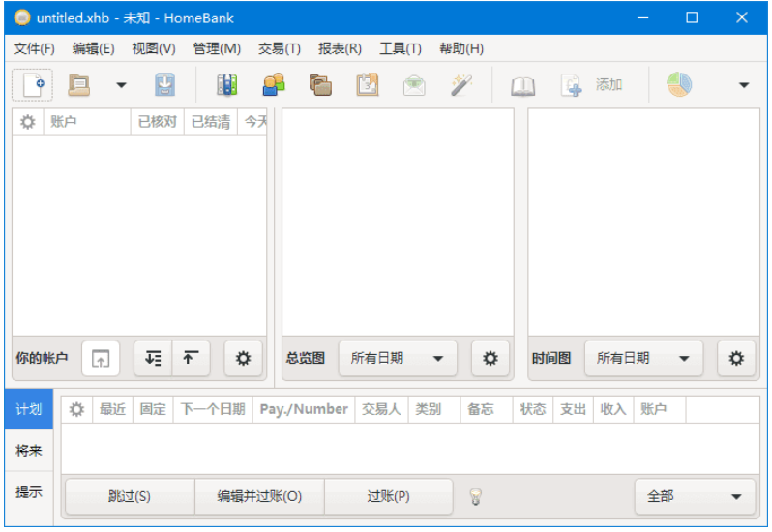Click the empty scheduled transactions list area
This screenshot has height=532, width=772.
pos(410,449)
